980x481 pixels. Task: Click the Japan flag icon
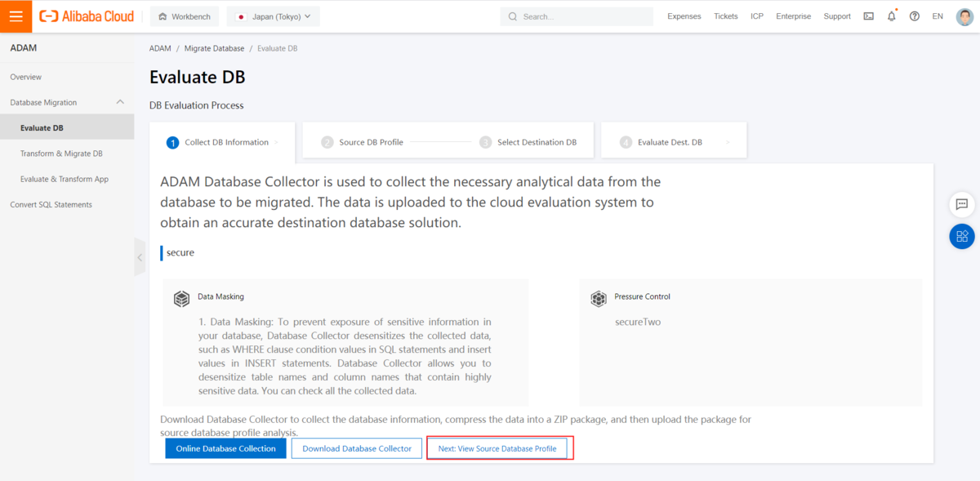(x=241, y=16)
